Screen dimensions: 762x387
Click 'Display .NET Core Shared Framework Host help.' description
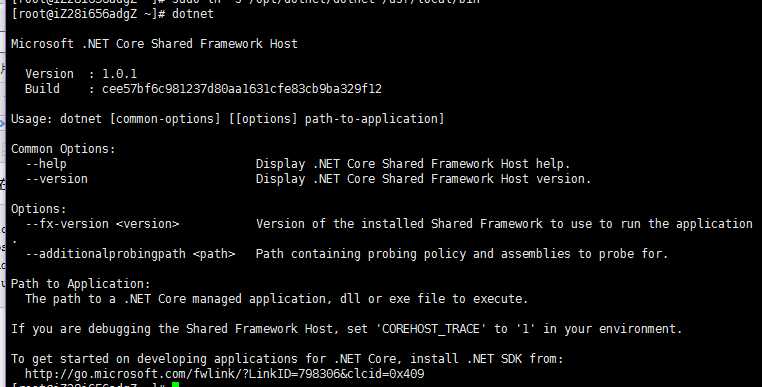point(413,164)
